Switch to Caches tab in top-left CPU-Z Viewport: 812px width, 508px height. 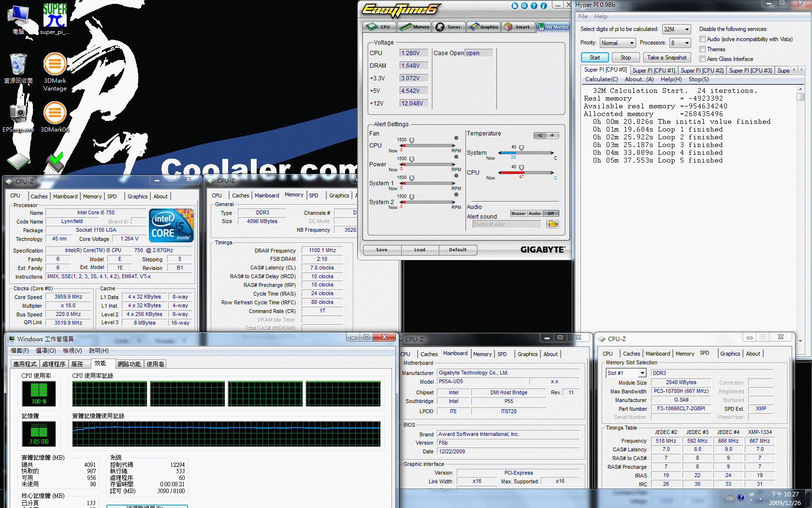point(39,196)
